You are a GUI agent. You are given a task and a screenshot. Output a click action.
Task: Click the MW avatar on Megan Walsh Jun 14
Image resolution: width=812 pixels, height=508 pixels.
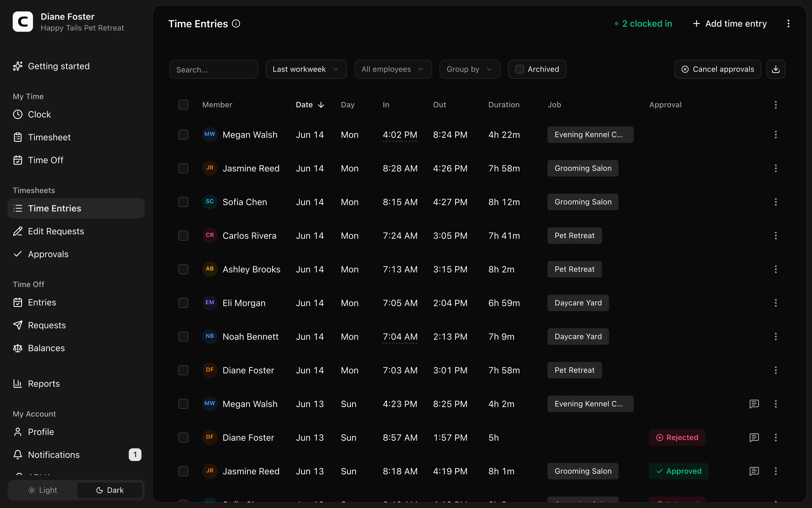point(210,134)
